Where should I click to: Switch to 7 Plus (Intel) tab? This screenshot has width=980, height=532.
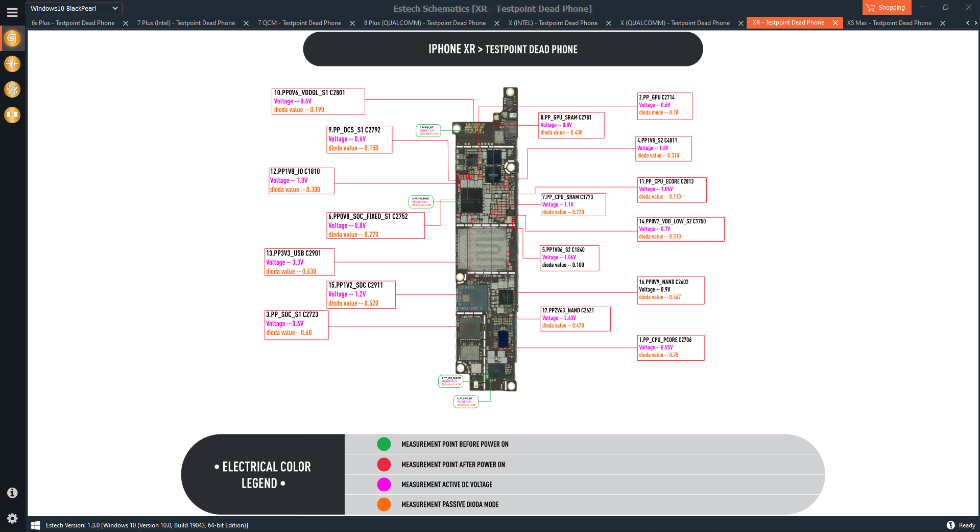coord(186,23)
